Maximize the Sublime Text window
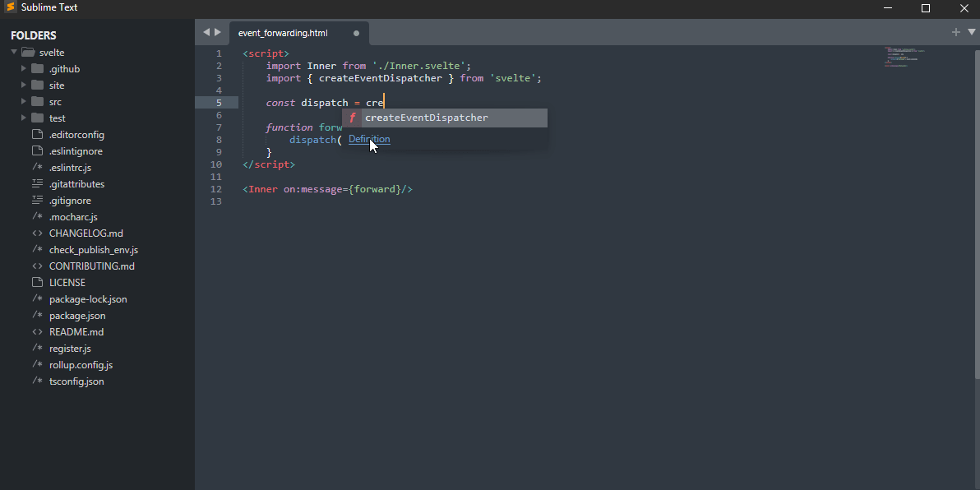The image size is (980, 490). click(926, 8)
